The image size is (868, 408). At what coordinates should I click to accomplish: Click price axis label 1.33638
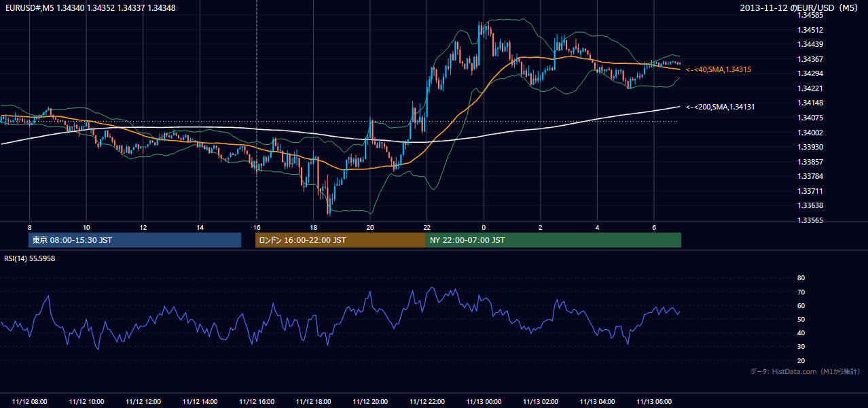(x=810, y=205)
